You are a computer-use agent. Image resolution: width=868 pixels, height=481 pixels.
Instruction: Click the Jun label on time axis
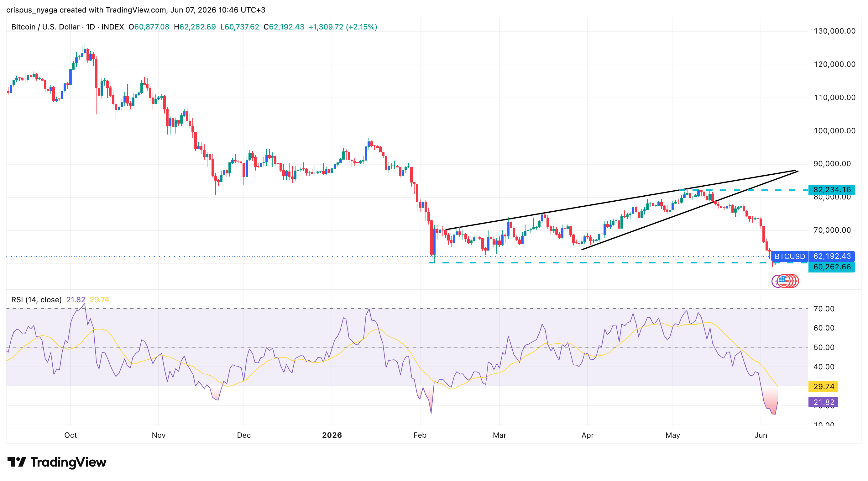click(761, 435)
